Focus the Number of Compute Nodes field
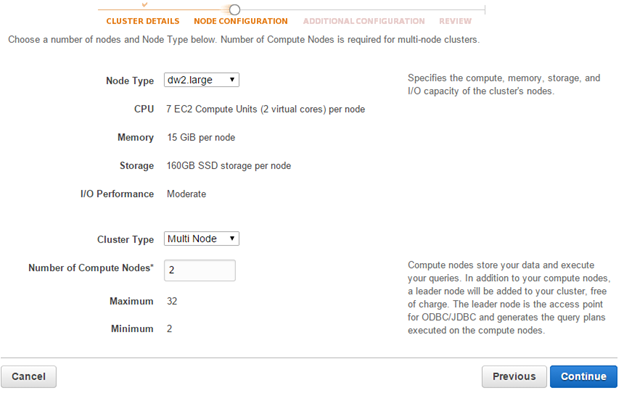Screen dimensions: 624x393 pyautogui.click(x=200, y=270)
